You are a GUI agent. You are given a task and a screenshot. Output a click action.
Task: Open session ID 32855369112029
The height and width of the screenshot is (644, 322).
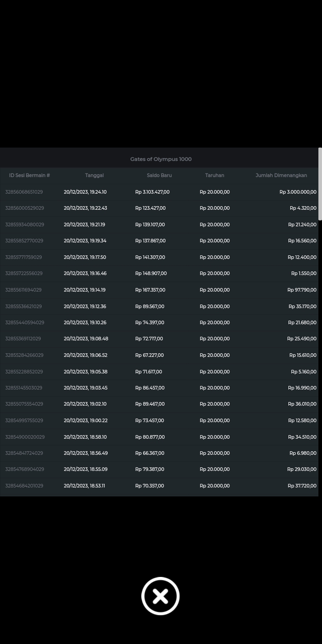(23, 339)
